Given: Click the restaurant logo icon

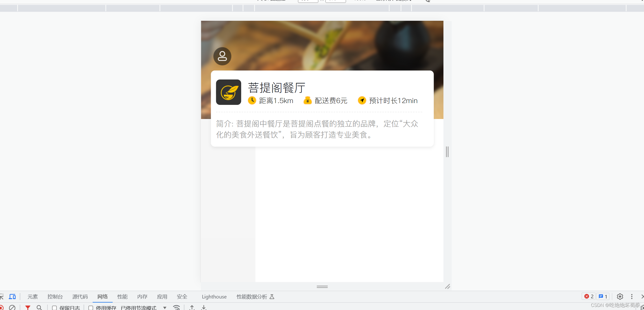Looking at the screenshot, I should 229,92.
